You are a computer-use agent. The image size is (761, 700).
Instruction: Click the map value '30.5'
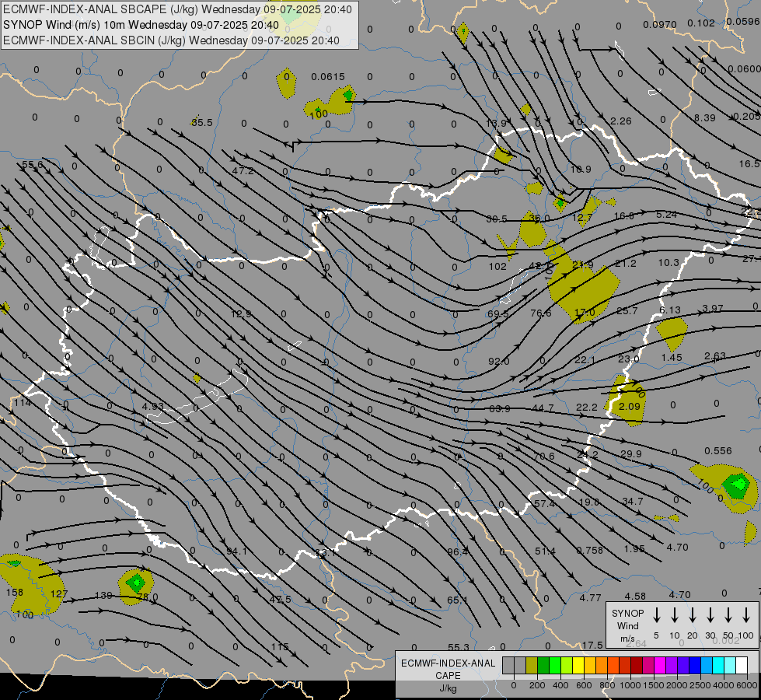pos(497,219)
